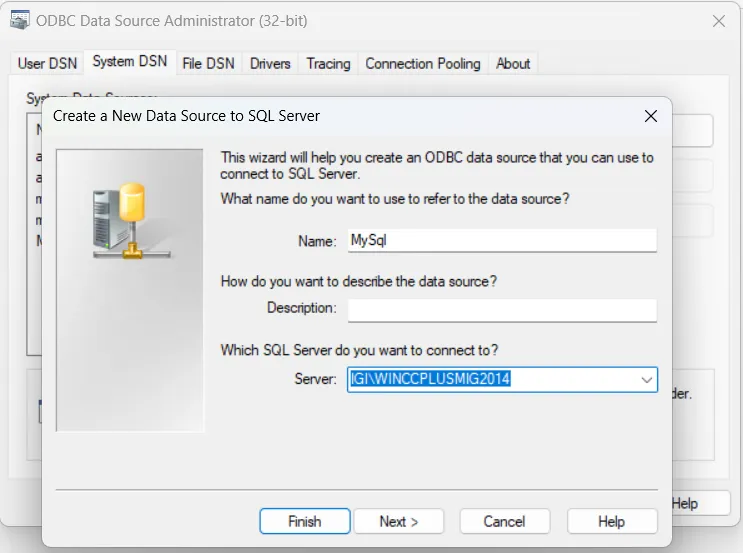Image resolution: width=743 pixels, height=553 pixels.
Task: Click the Server combo box text IGI\WINCCPLUSMIG2014
Action: coord(431,380)
